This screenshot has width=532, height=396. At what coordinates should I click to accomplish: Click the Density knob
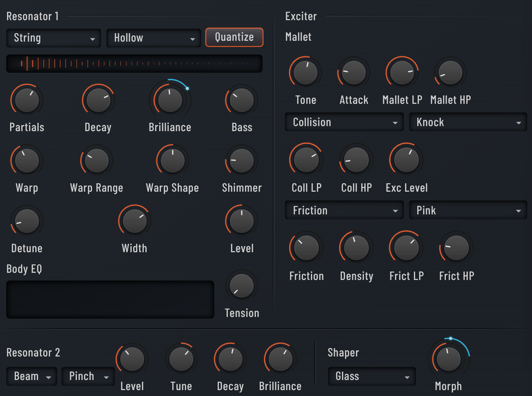(x=356, y=248)
